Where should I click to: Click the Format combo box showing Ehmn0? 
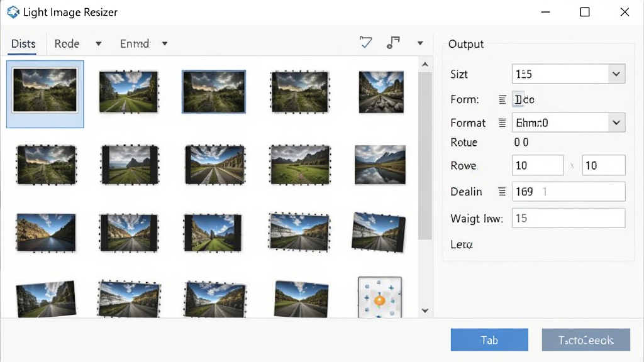coord(569,123)
